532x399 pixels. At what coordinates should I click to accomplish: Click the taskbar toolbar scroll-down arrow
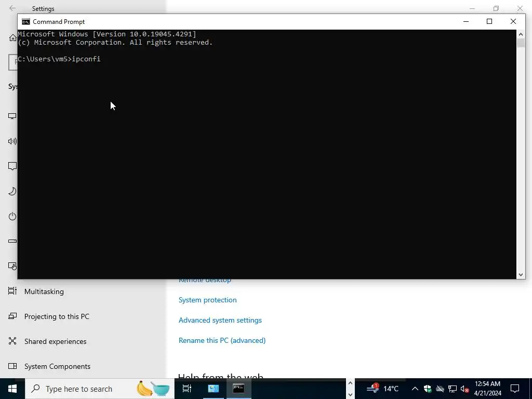tap(350, 395)
